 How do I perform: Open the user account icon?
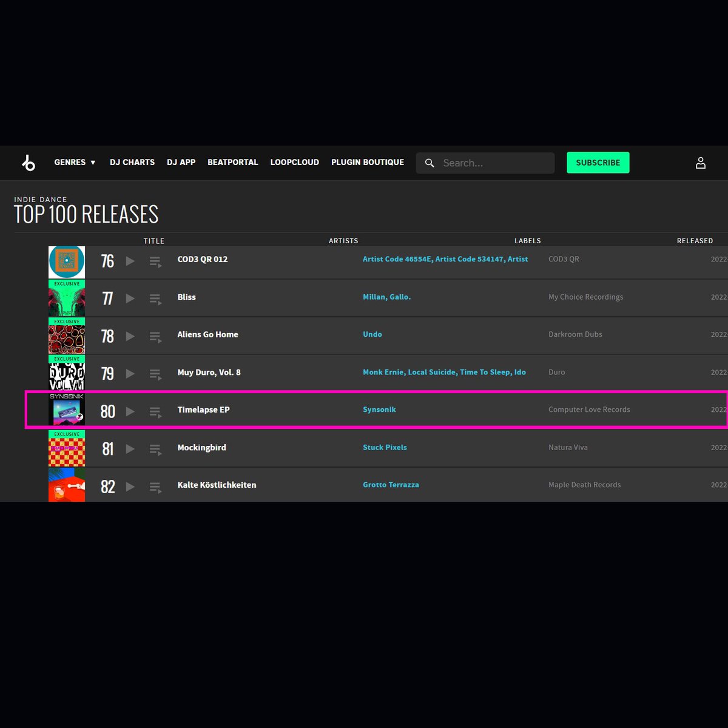[701, 163]
